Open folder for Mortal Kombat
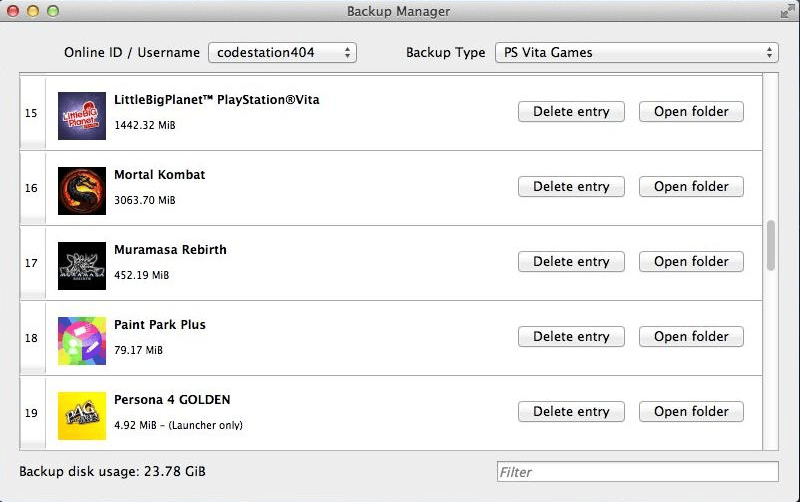Screen dimensions: 800x502 point(691,187)
